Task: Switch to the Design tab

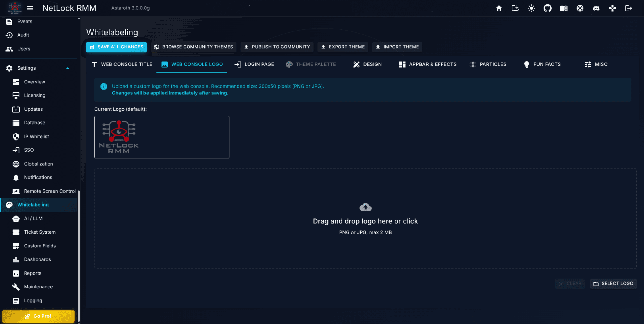Action: point(367,64)
